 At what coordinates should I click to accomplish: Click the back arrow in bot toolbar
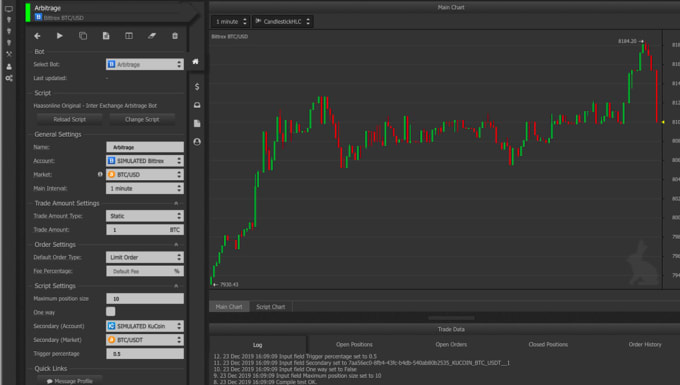37,36
